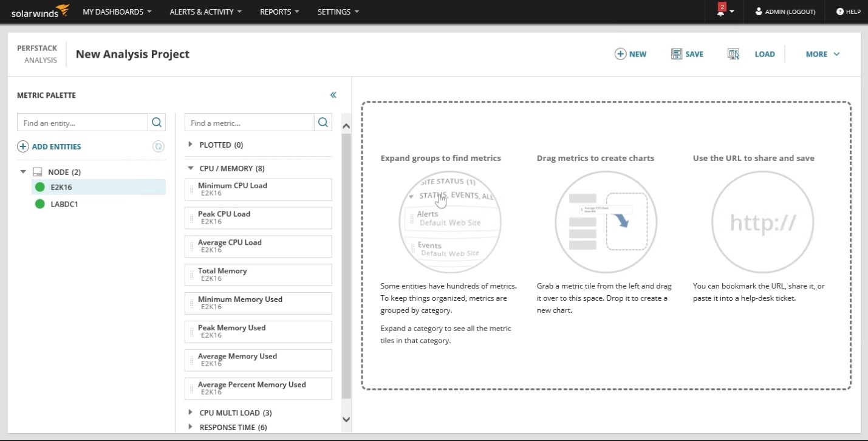Viewport: 868px width, 441px height.
Task: Click the drag handle on Minimum Memory Used
Action: pos(192,303)
